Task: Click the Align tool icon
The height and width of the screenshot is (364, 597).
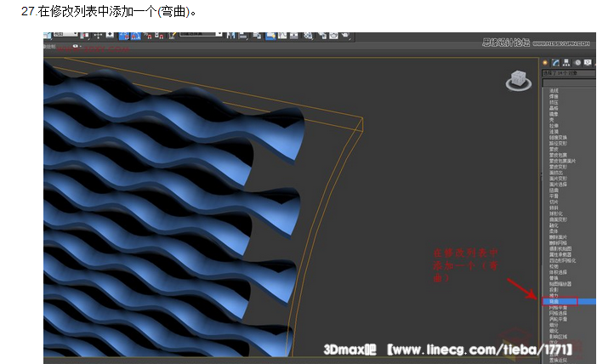Action: pyautogui.click(x=243, y=36)
